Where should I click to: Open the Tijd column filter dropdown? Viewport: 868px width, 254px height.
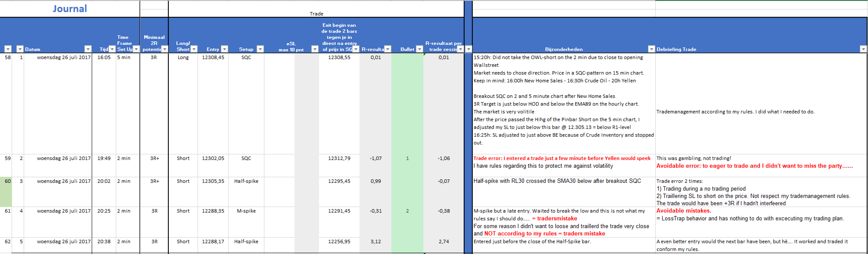tap(112, 49)
